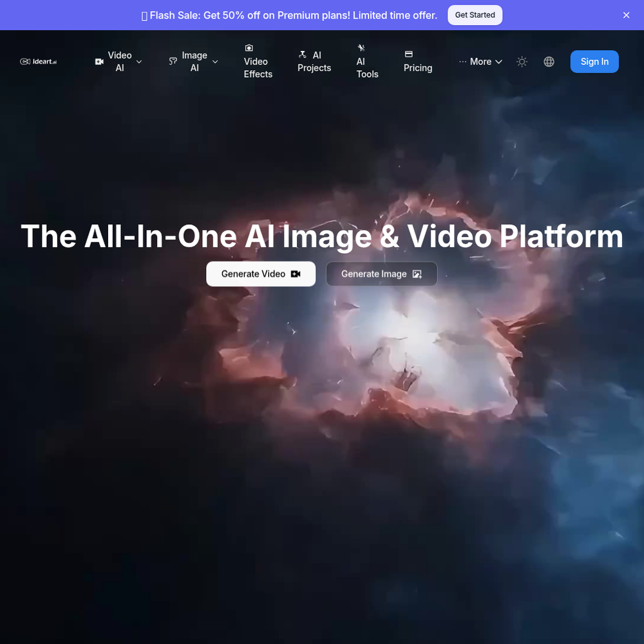Click the paint roller icon beside Image AI

coord(173,61)
